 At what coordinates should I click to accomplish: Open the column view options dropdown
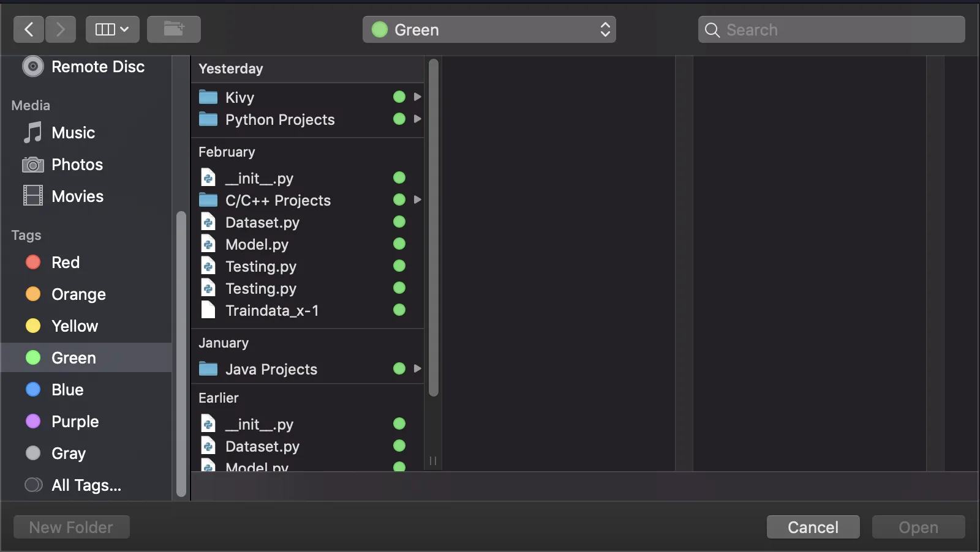(x=113, y=29)
